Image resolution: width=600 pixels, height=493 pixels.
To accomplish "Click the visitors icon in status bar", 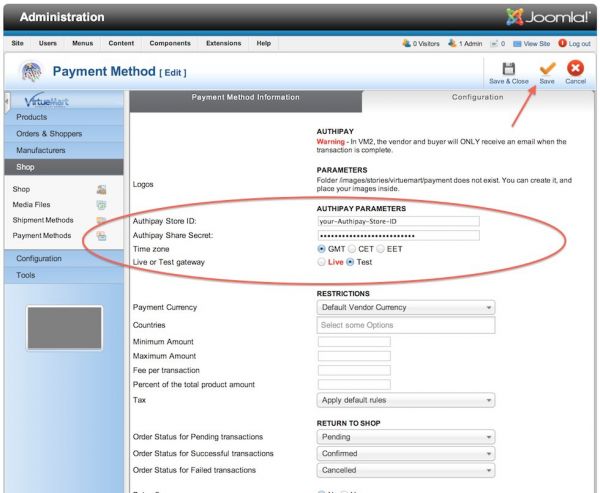I will (x=406, y=43).
